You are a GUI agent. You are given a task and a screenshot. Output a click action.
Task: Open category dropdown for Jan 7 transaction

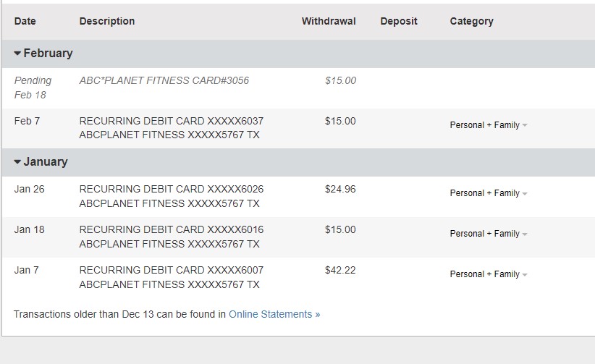tap(489, 274)
